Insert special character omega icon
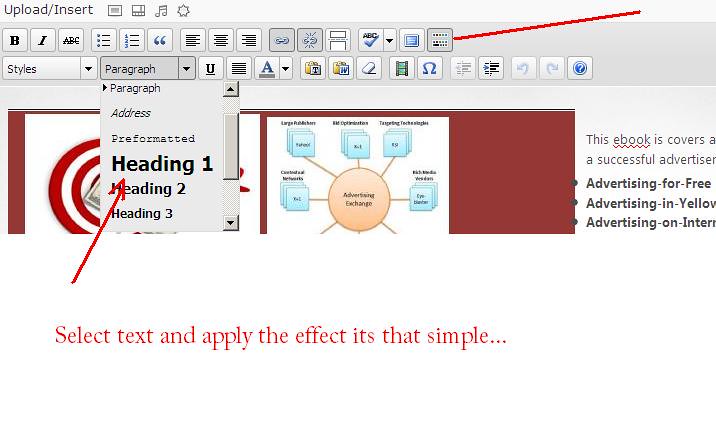 (x=429, y=69)
